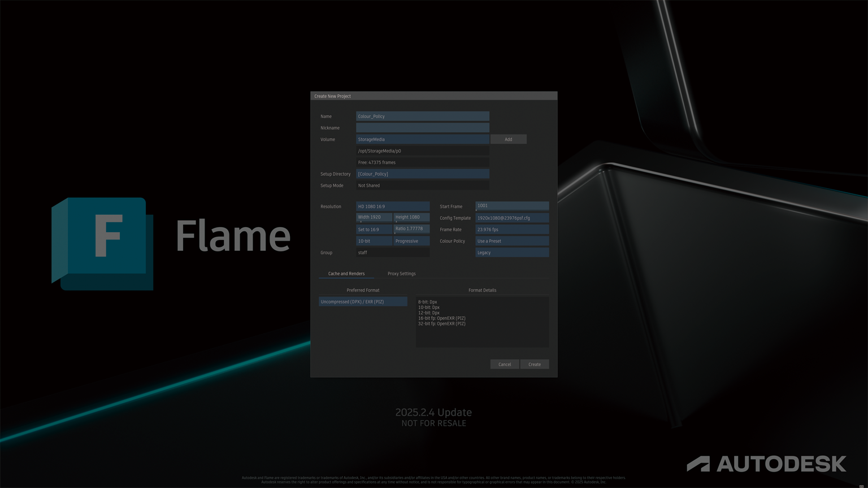Click the Width 1920 numeric field
The height and width of the screenshot is (488, 868).
point(374,217)
